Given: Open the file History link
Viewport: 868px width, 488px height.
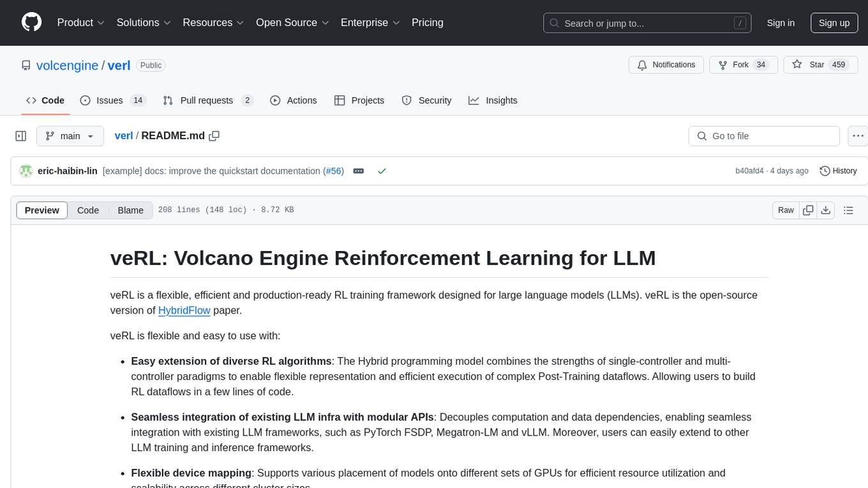Looking at the screenshot, I should 838,171.
